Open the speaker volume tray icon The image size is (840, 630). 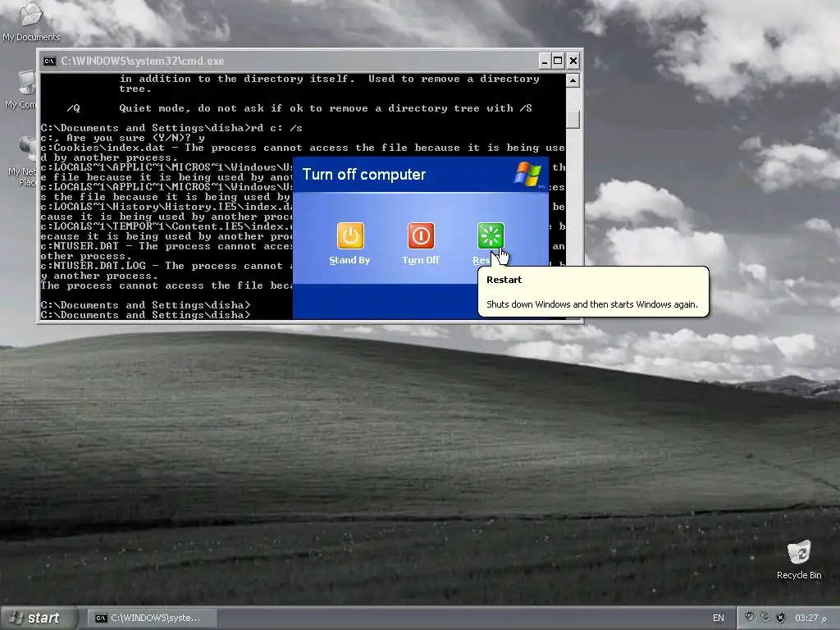(x=749, y=617)
